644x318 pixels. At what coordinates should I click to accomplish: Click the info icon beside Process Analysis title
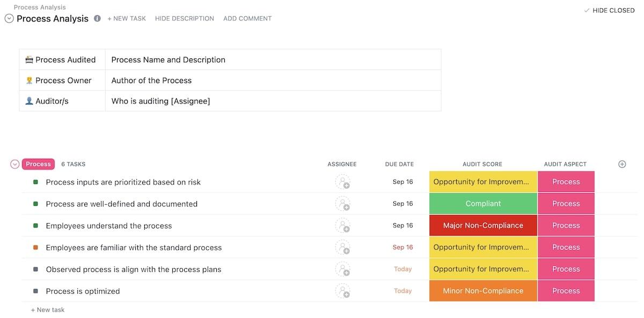click(x=97, y=18)
